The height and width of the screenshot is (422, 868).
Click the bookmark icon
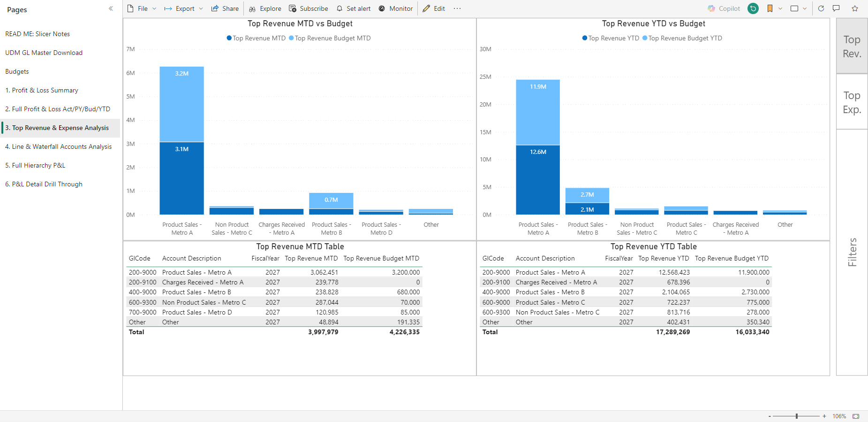(x=770, y=8)
